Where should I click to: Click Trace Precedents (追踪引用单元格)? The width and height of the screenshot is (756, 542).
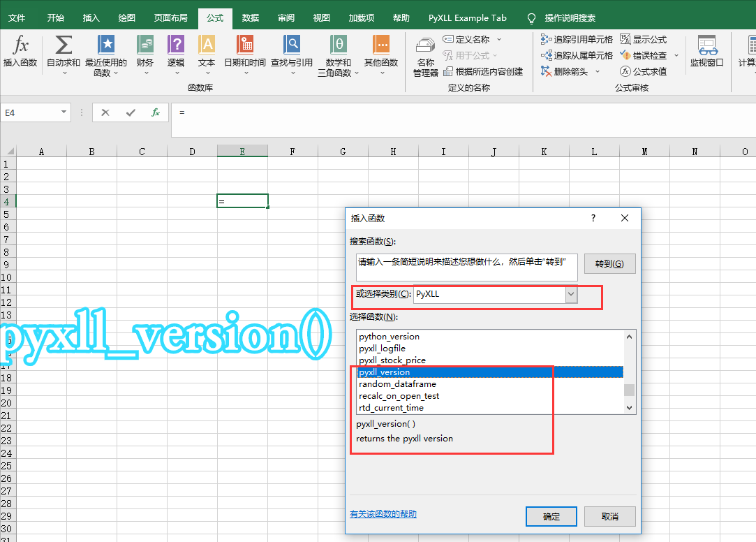(577, 40)
